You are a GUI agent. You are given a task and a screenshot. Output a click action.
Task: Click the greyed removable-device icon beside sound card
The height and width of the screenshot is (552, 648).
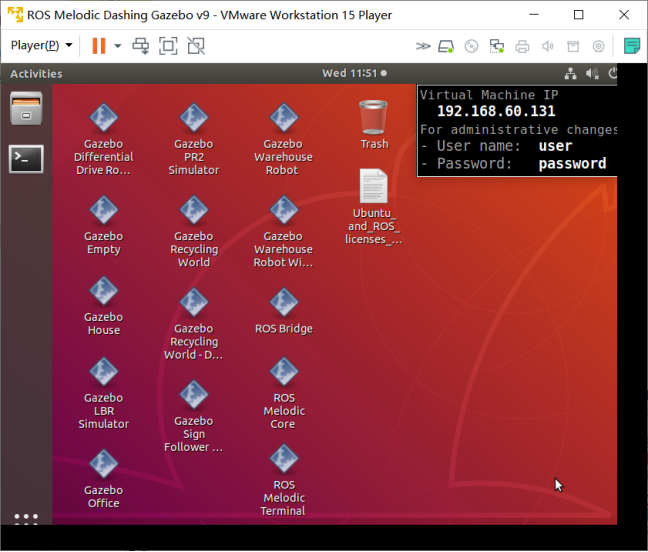click(573, 46)
